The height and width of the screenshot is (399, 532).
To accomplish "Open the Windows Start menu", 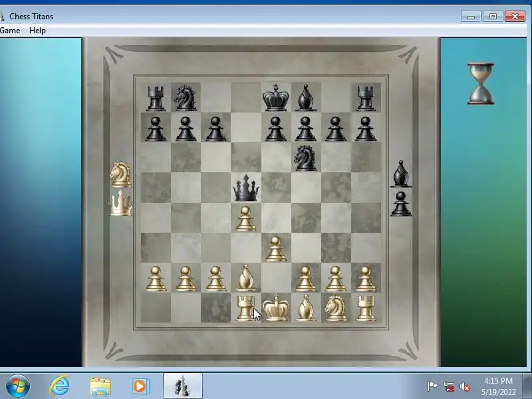I will coord(17,386).
